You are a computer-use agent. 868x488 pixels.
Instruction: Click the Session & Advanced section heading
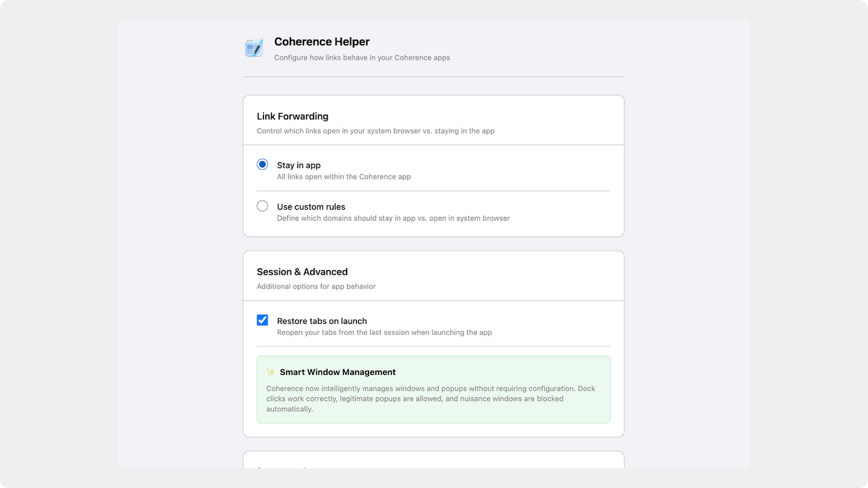(302, 272)
